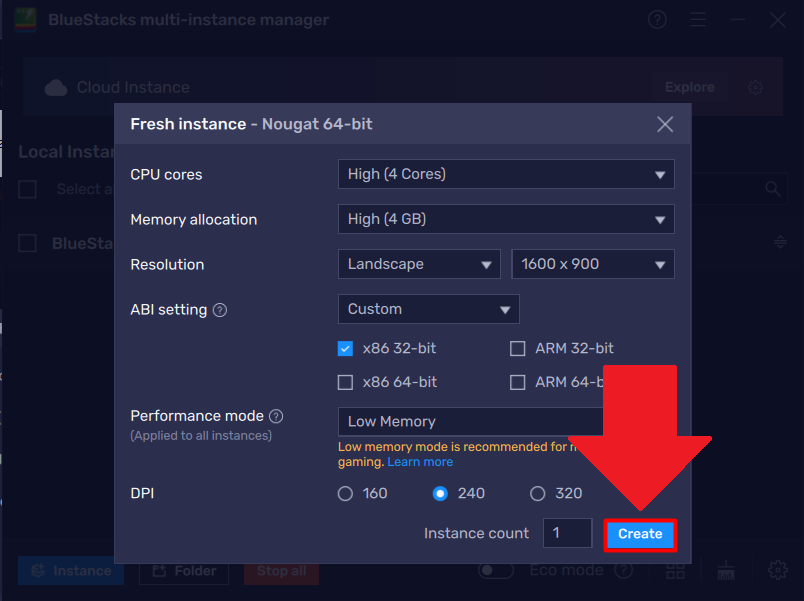Click the help icon in the title bar

click(x=657, y=19)
